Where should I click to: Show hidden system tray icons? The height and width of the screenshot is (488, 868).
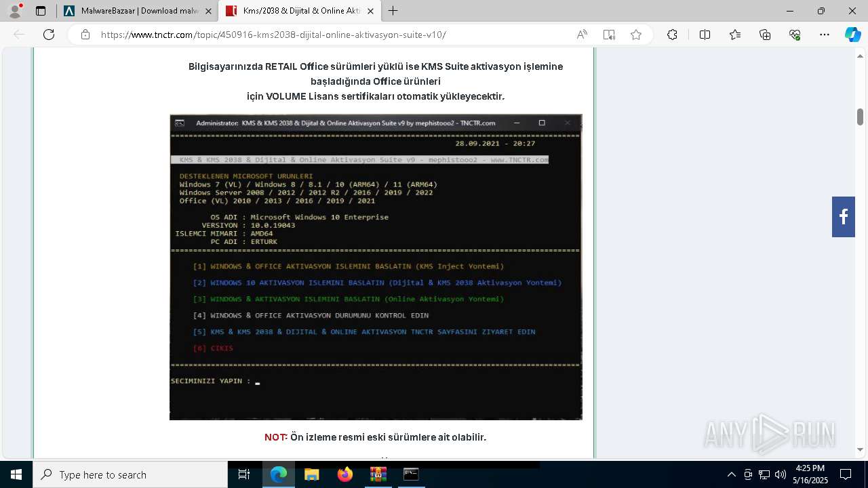[x=731, y=474]
